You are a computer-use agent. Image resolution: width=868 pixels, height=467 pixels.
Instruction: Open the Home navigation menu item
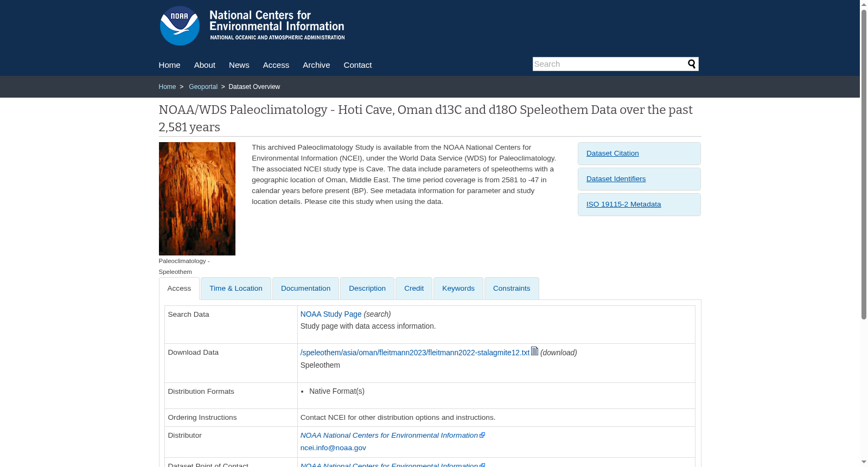(169, 65)
